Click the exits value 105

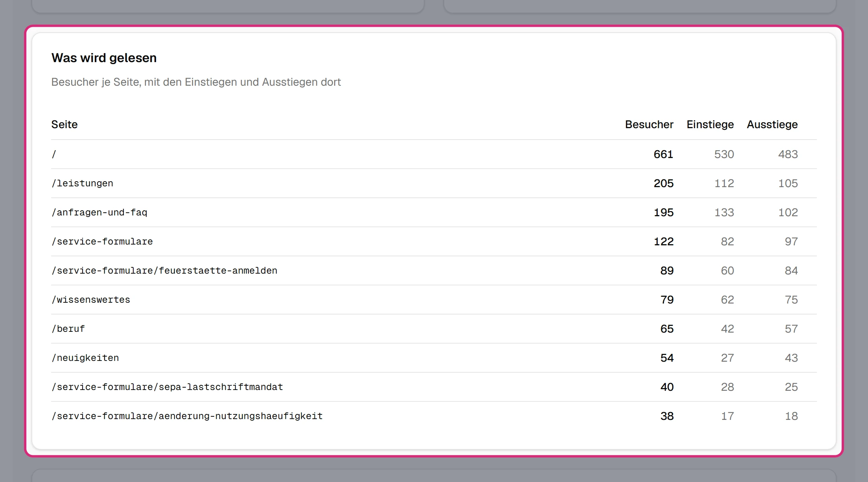pyautogui.click(x=788, y=183)
